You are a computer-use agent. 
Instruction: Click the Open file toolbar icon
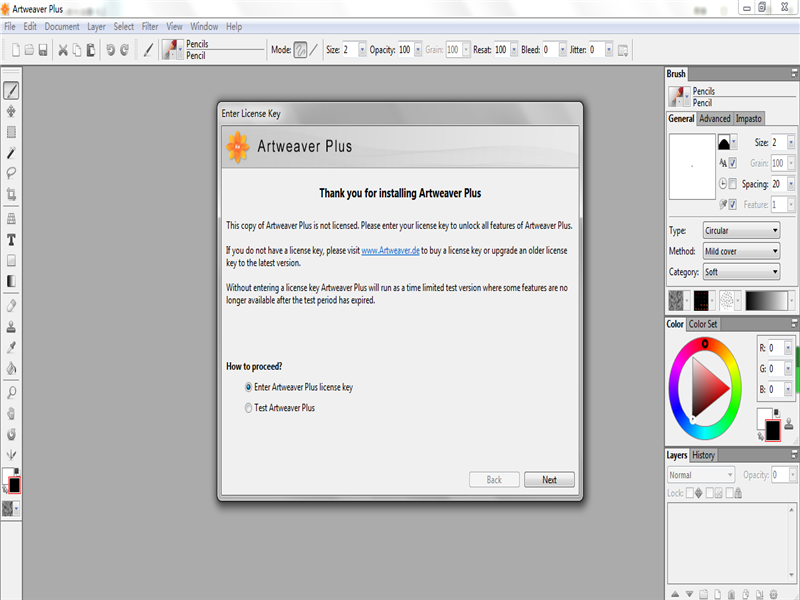tap(29, 49)
